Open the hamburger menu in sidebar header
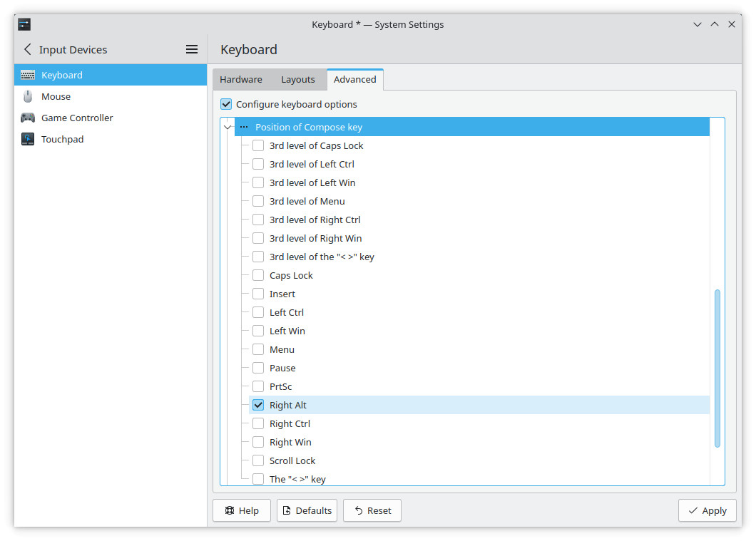756x541 pixels. click(x=192, y=49)
